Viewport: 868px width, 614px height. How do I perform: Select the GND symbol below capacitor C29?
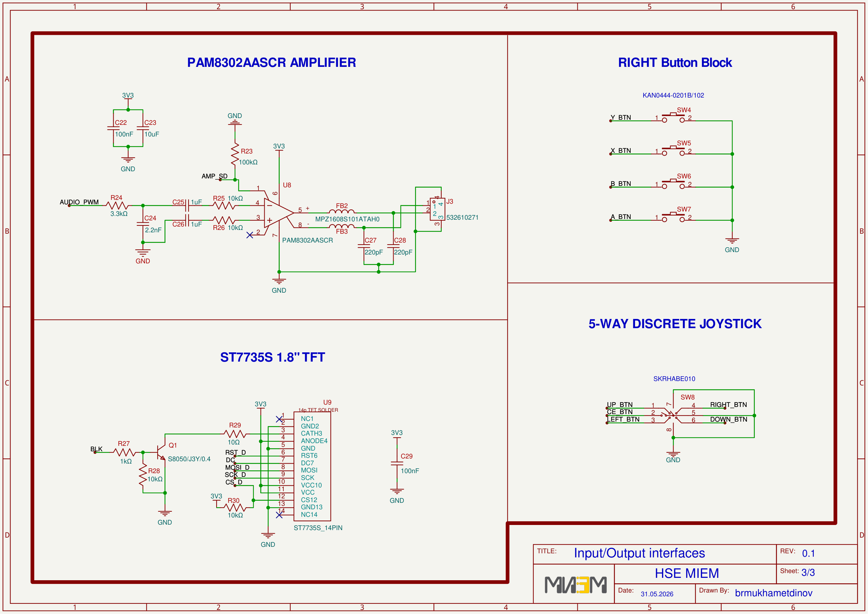tap(397, 496)
